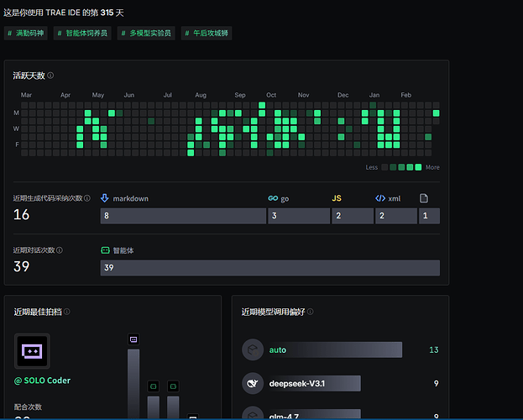Viewport: 523px width, 420px height.
Task: Click the brightest 'More' legend swatch
Action: pos(418,167)
